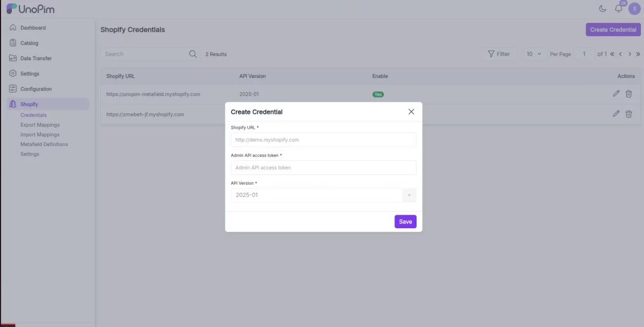The width and height of the screenshot is (644, 327).
Task: Click the Shopify URL input field
Action: pyautogui.click(x=323, y=140)
